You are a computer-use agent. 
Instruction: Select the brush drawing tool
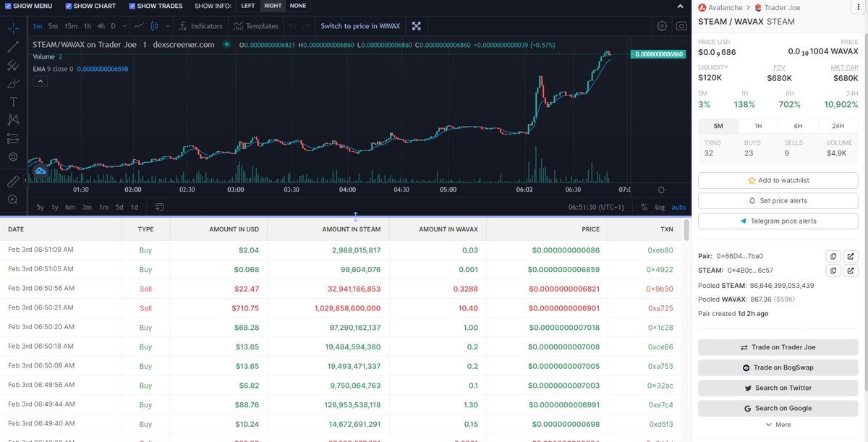point(13,83)
